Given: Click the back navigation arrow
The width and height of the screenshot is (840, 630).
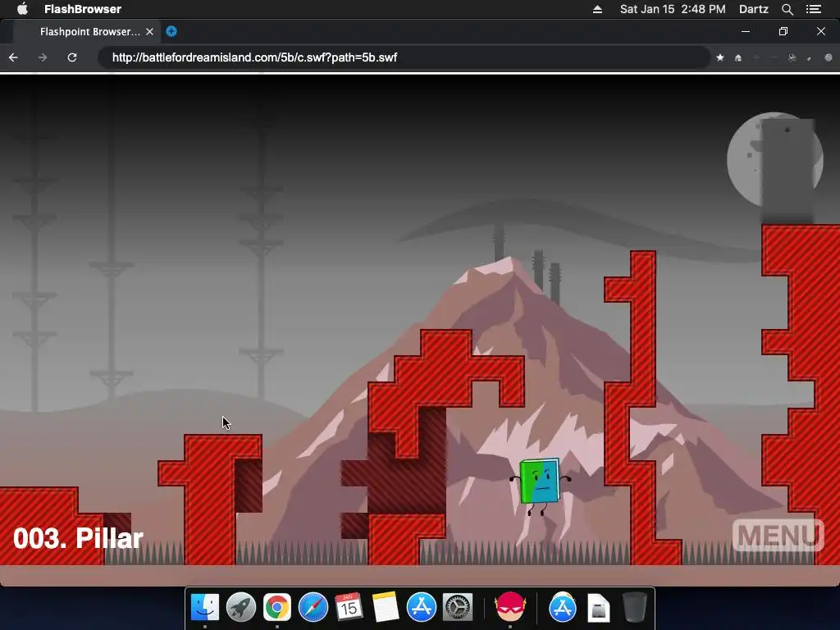Looking at the screenshot, I should (13, 57).
